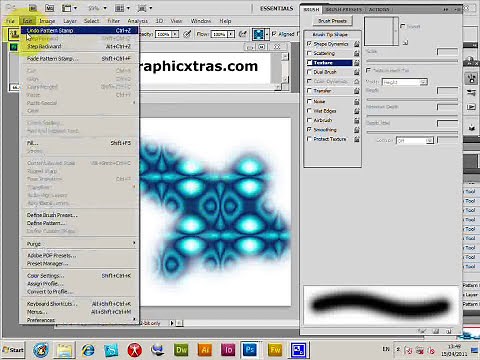Open the Layer menu

pos(70,21)
